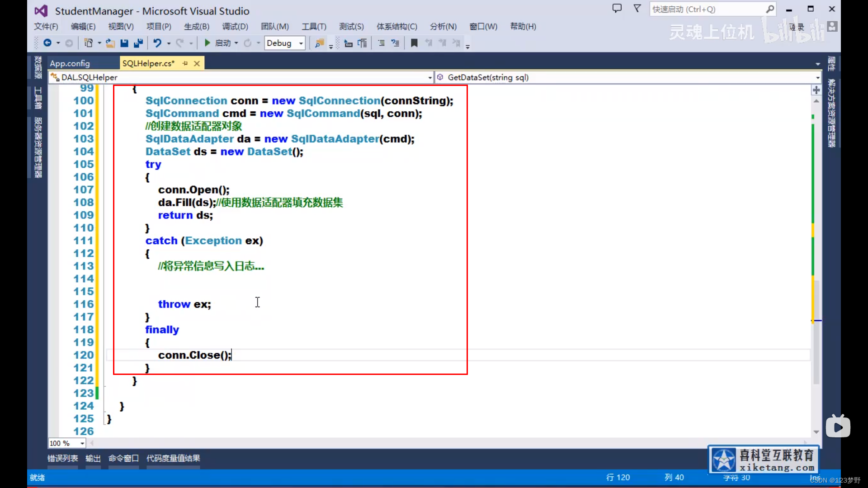Screen dimensions: 868x488
Task: Click the Navigate Forward arrow icon
Action: coord(69,43)
